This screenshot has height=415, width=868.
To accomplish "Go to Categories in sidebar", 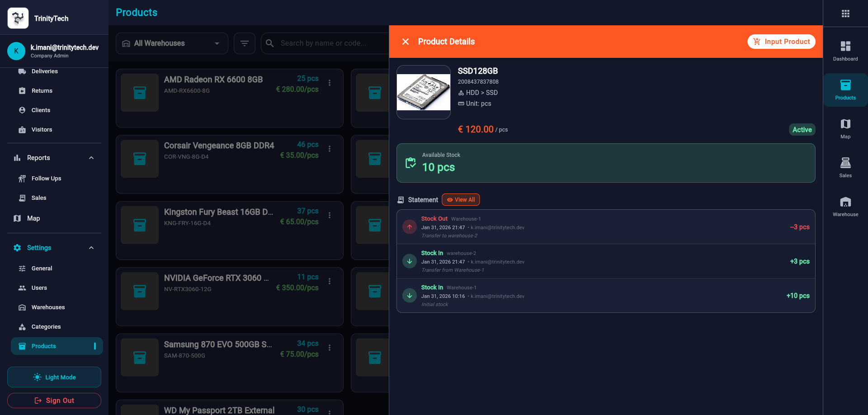I will pyautogui.click(x=46, y=327).
